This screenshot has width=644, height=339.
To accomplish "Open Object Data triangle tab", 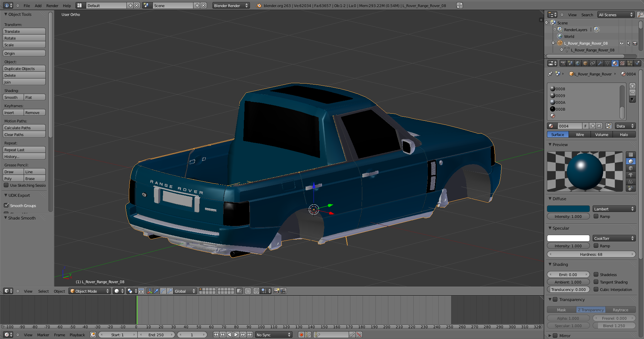I will pyautogui.click(x=607, y=63).
